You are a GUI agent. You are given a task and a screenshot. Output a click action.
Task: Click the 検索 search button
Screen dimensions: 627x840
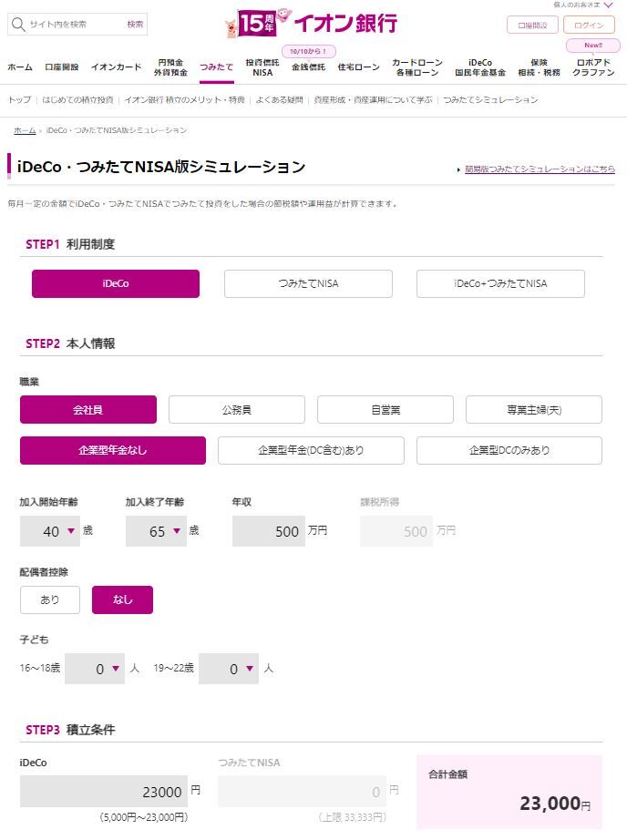(x=135, y=25)
